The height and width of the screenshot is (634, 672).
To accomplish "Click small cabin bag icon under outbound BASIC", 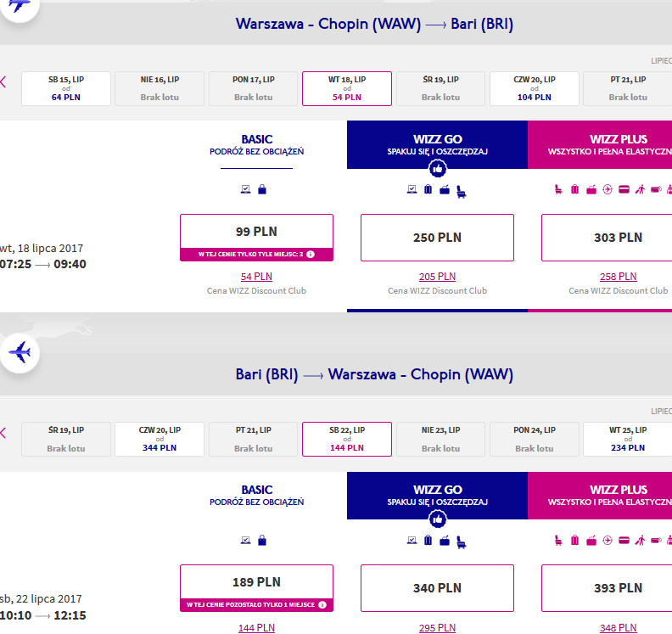I will [x=262, y=189].
